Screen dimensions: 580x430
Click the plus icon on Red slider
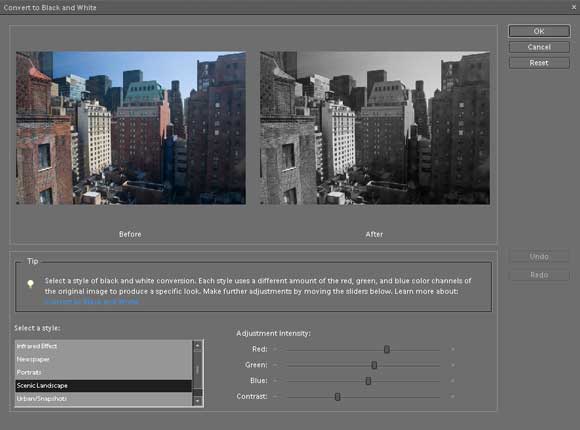coord(452,349)
